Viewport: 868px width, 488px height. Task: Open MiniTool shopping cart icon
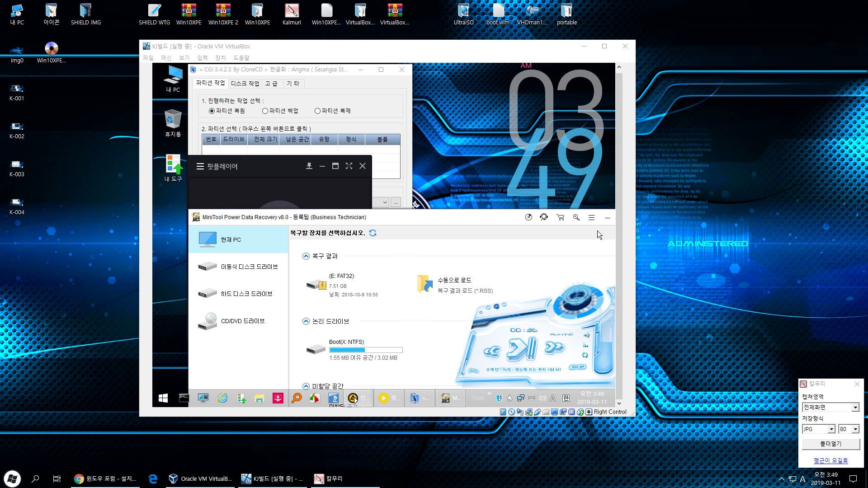(x=560, y=217)
